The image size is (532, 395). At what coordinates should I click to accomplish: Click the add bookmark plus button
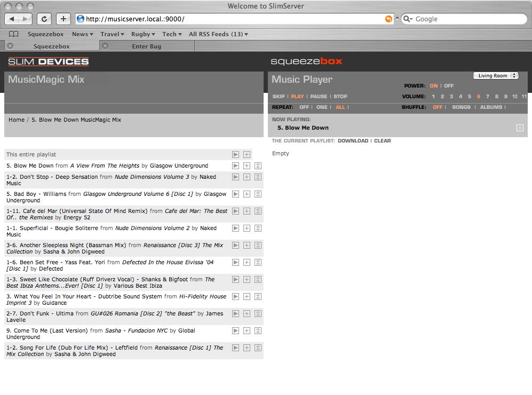[x=63, y=19]
